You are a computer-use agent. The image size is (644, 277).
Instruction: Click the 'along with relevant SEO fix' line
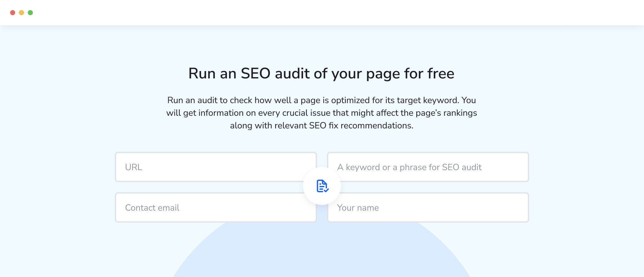(322, 126)
